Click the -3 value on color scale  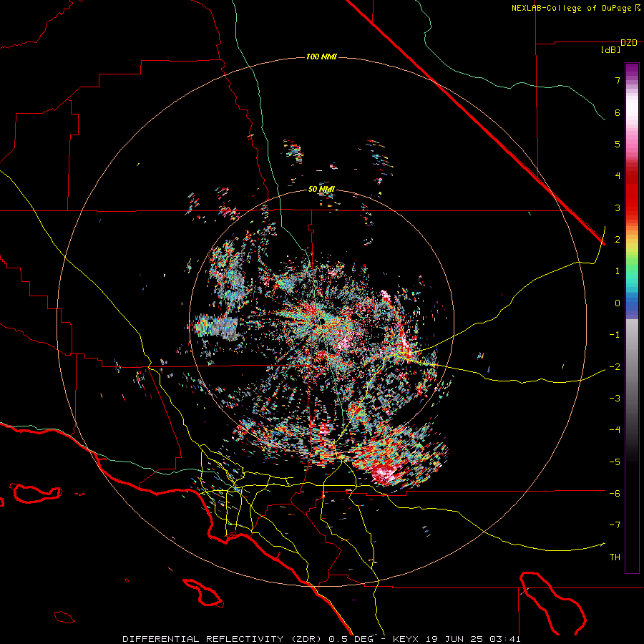coord(615,399)
